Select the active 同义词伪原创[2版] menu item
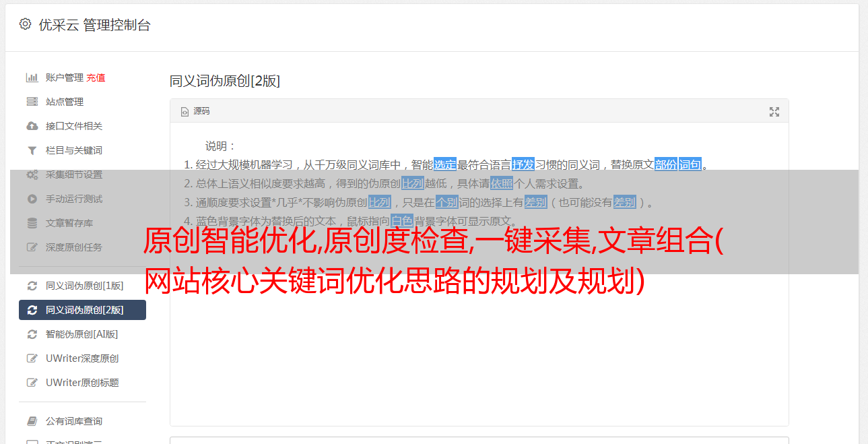 (82, 310)
